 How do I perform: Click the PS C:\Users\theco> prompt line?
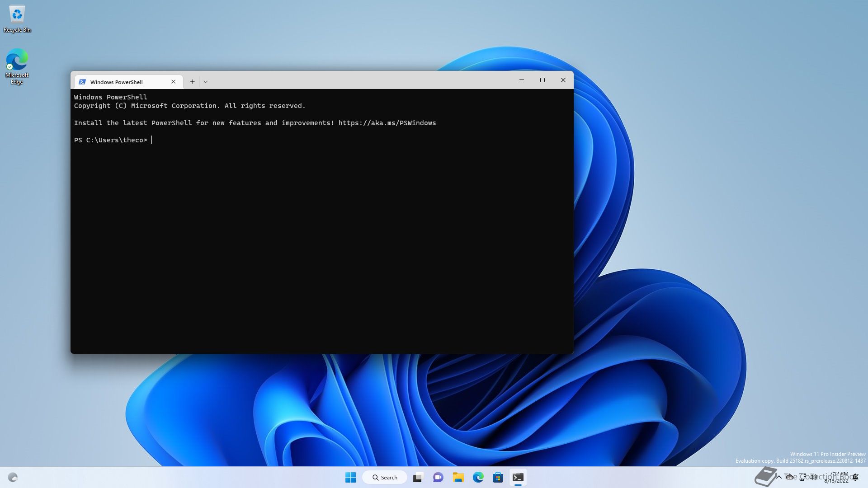coord(111,140)
